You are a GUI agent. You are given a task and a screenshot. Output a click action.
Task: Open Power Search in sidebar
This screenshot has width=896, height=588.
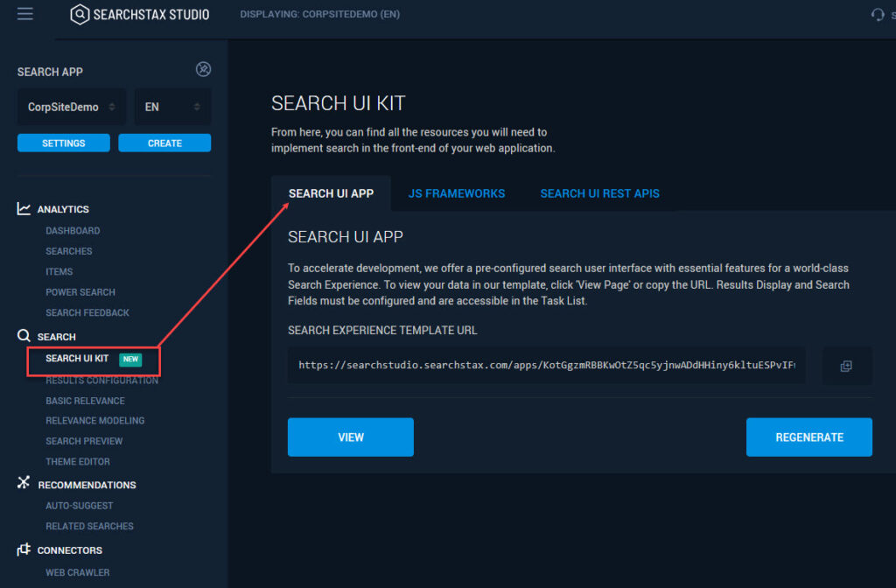(80, 292)
